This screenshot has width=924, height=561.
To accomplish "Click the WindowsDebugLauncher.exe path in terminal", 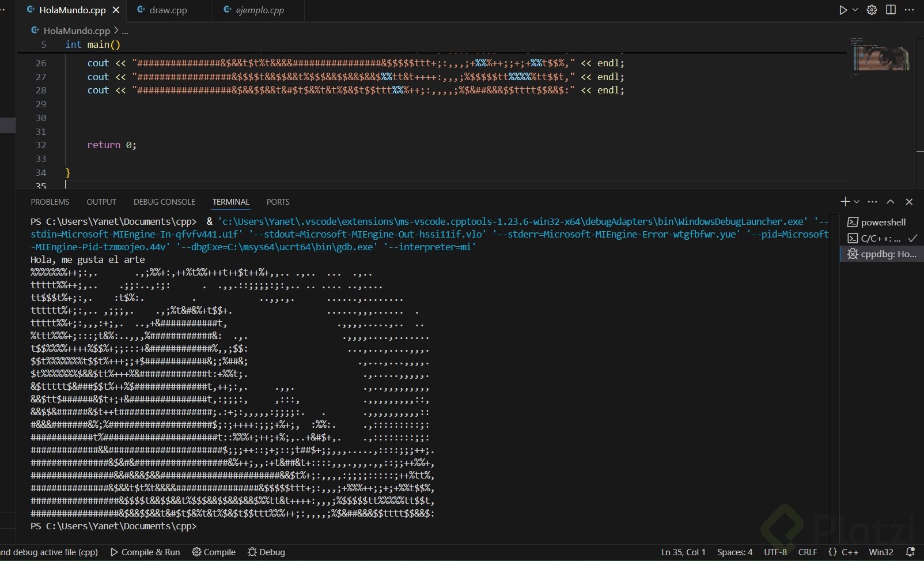I will coord(513,221).
